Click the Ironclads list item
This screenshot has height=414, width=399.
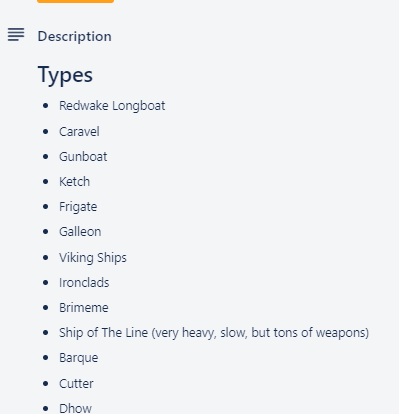click(84, 283)
